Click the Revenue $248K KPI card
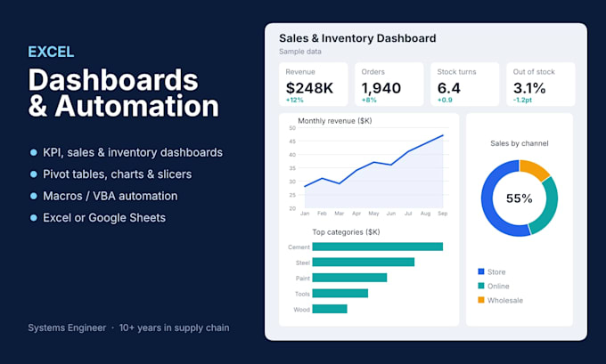Image resolution: width=606 pixels, height=364 pixels. coord(314,85)
